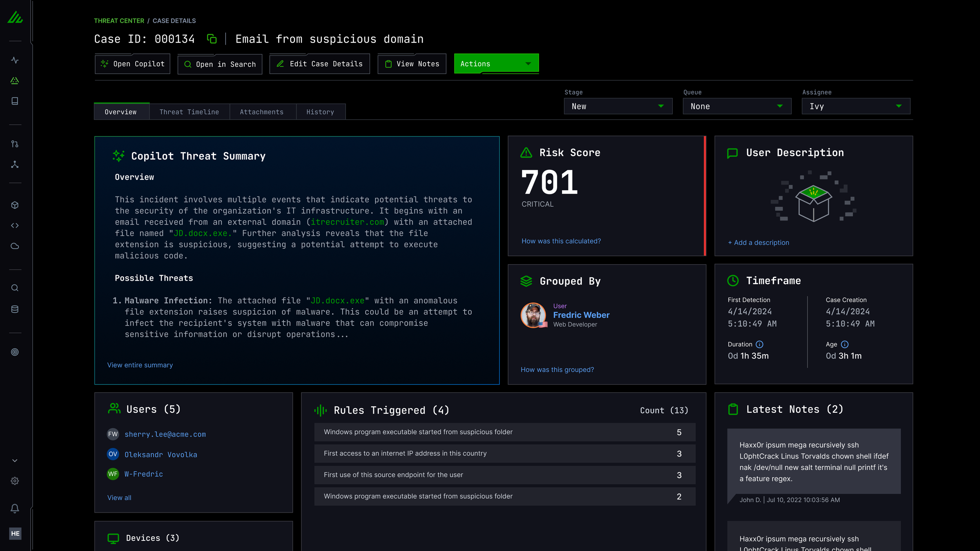Image resolution: width=980 pixels, height=551 pixels.
Task: Click 'How was this calculated?' under Risk Score
Action: pyautogui.click(x=561, y=241)
